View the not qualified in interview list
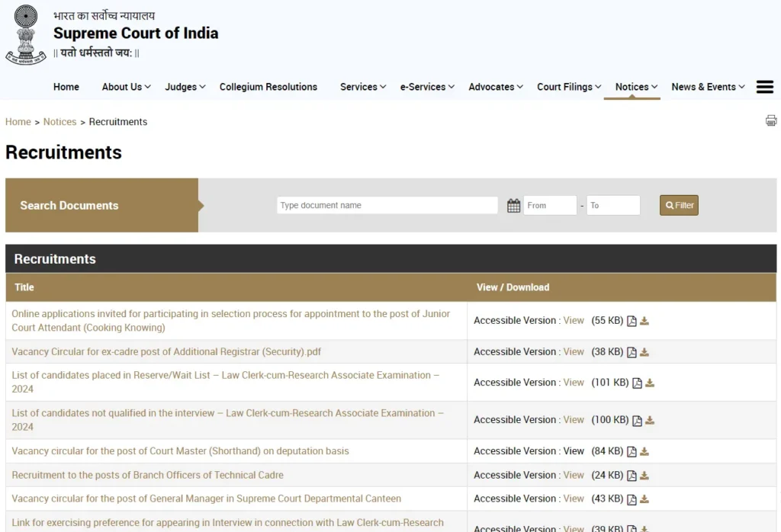781x532 pixels. pyautogui.click(x=574, y=420)
